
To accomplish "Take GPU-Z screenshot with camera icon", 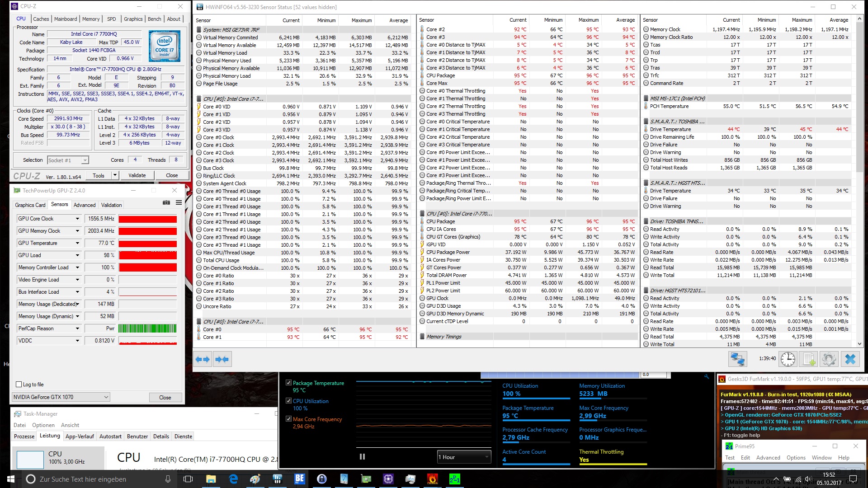I will click(166, 203).
